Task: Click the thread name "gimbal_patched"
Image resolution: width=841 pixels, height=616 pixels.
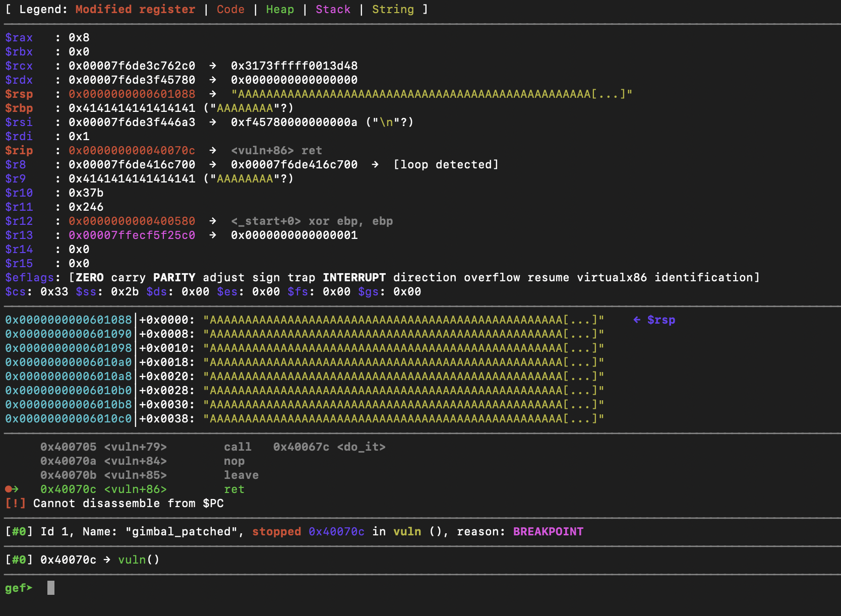Action: [185, 532]
